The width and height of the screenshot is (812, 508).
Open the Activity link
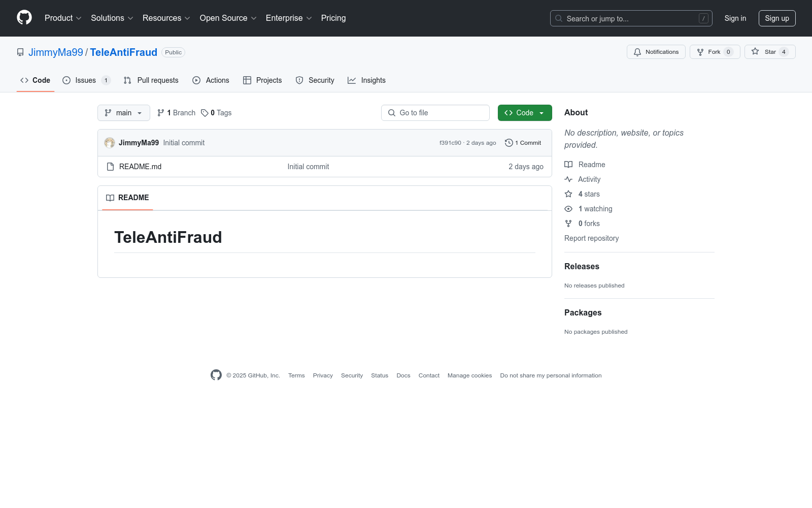coord(583,179)
